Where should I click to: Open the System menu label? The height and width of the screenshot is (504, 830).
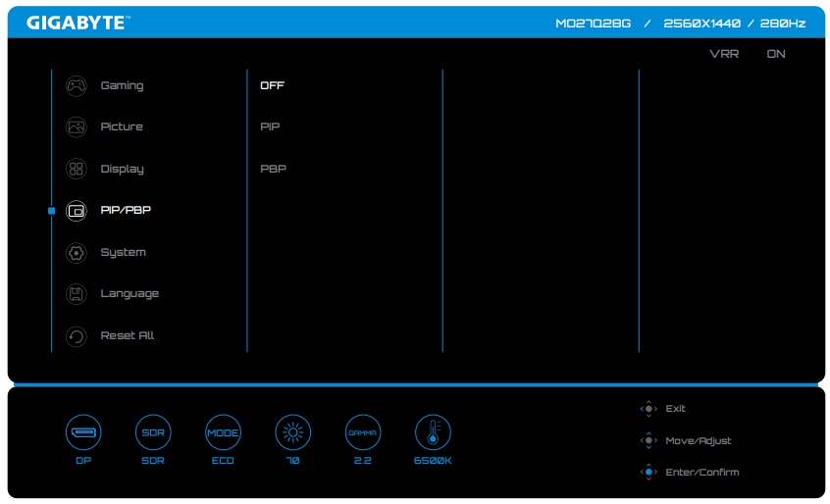[x=123, y=253]
